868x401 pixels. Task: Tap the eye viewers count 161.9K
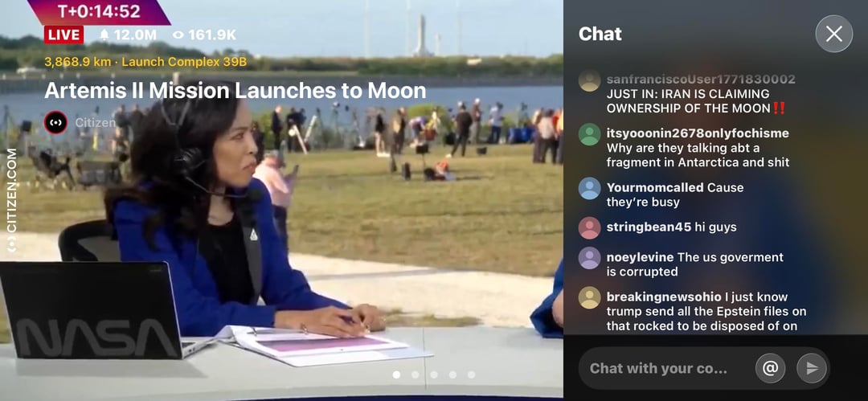[204, 35]
